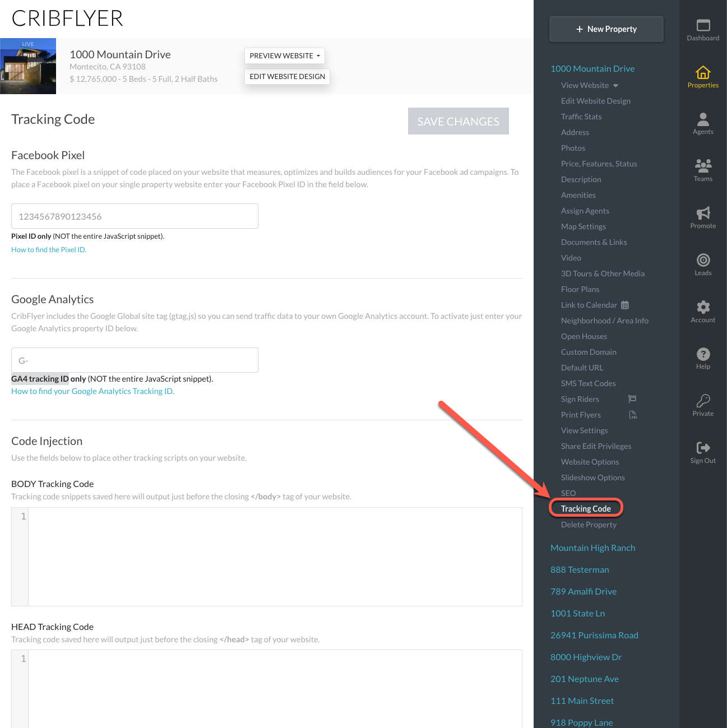The image size is (727, 728).
Task: Open the Account gear icon
Action: [x=703, y=307]
